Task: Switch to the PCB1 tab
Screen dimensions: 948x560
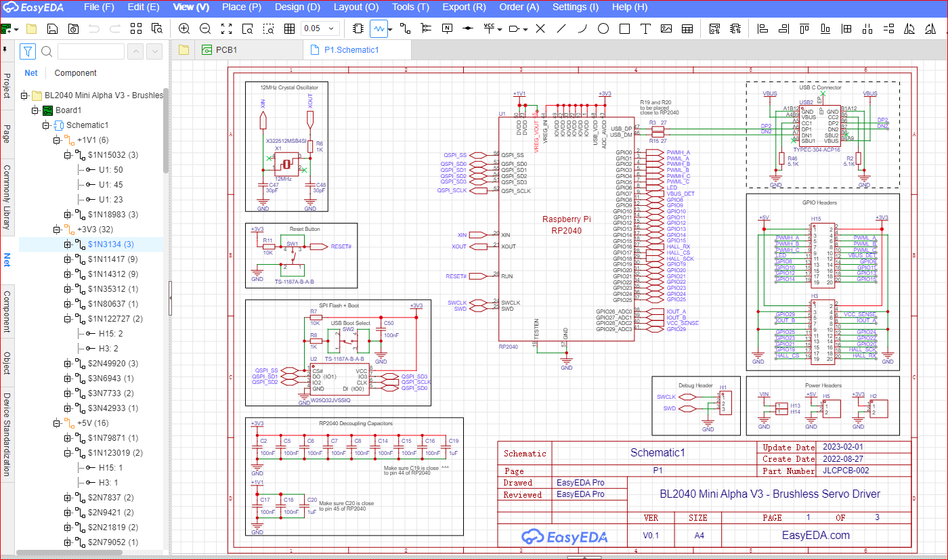Action: click(x=225, y=50)
